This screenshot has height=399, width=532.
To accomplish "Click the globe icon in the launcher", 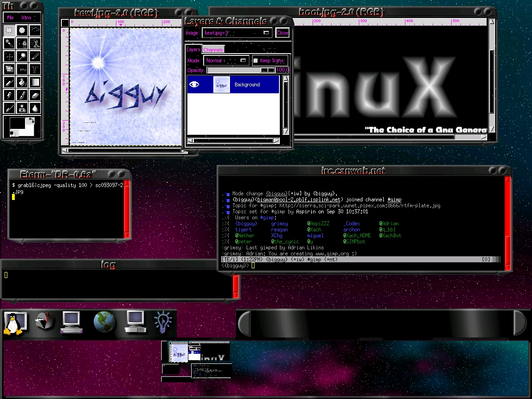I will pos(104,322).
